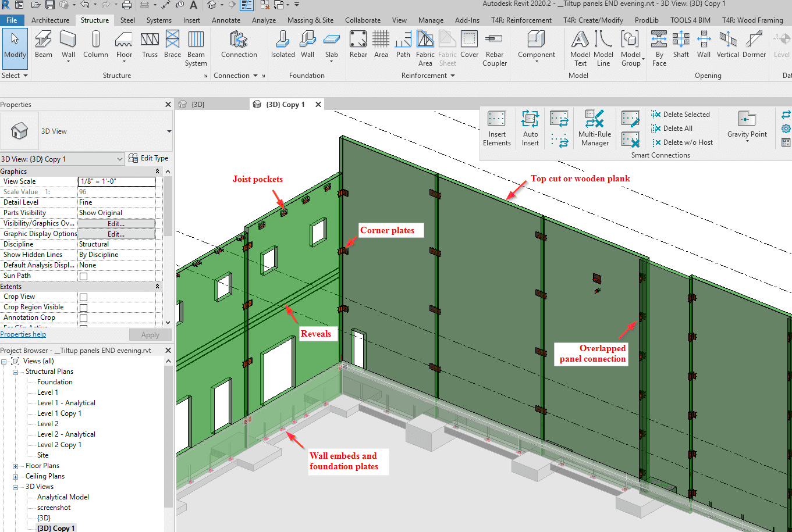Image resolution: width=792 pixels, height=532 pixels.
Task: Open the Multi-Rule Manager
Action: (595, 128)
